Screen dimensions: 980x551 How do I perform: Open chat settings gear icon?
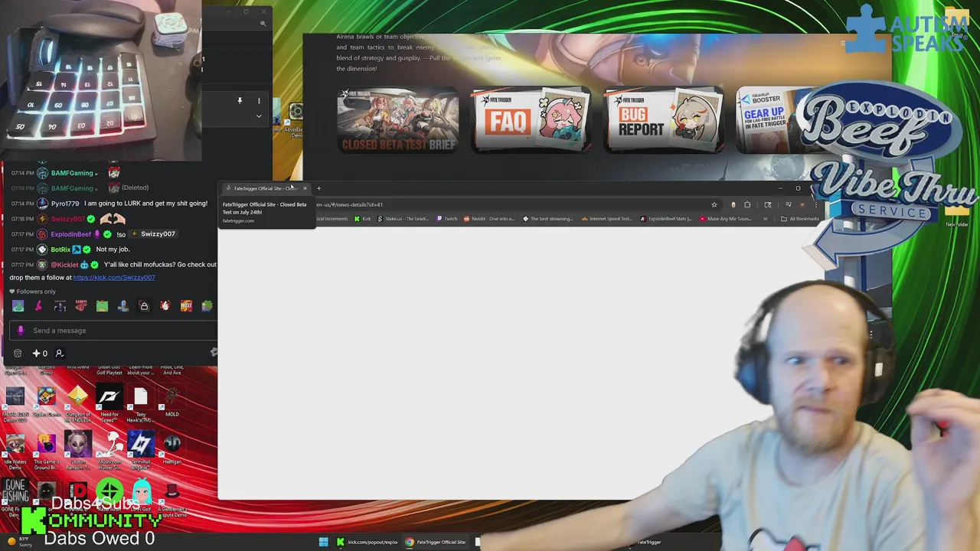coord(214,353)
